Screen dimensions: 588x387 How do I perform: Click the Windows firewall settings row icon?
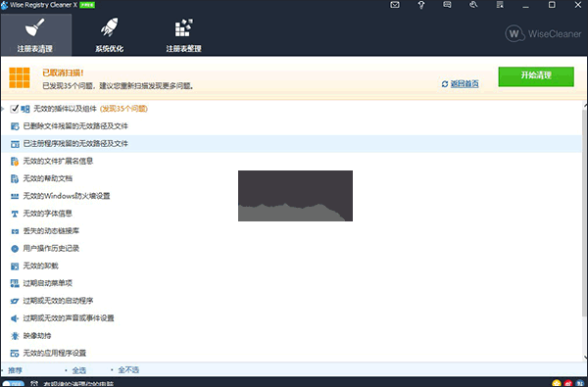[15, 196]
